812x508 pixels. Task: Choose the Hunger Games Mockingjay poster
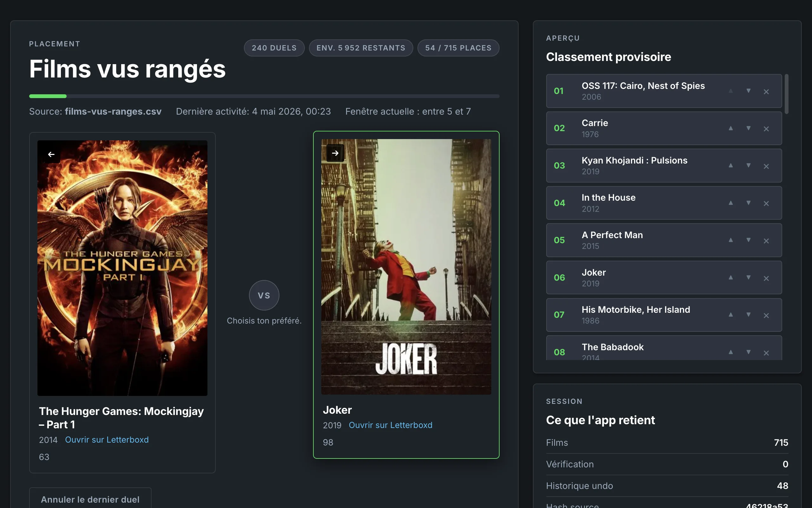pos(122,268)
